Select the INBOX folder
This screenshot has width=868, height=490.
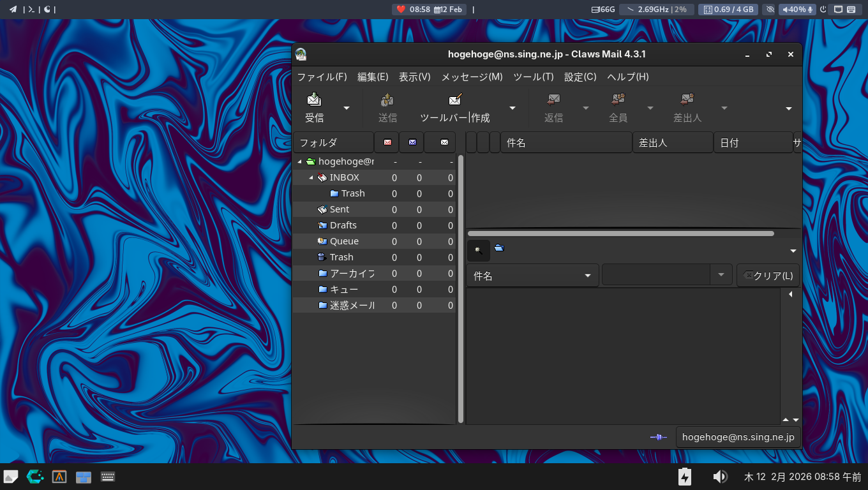[x=374, y=177]
